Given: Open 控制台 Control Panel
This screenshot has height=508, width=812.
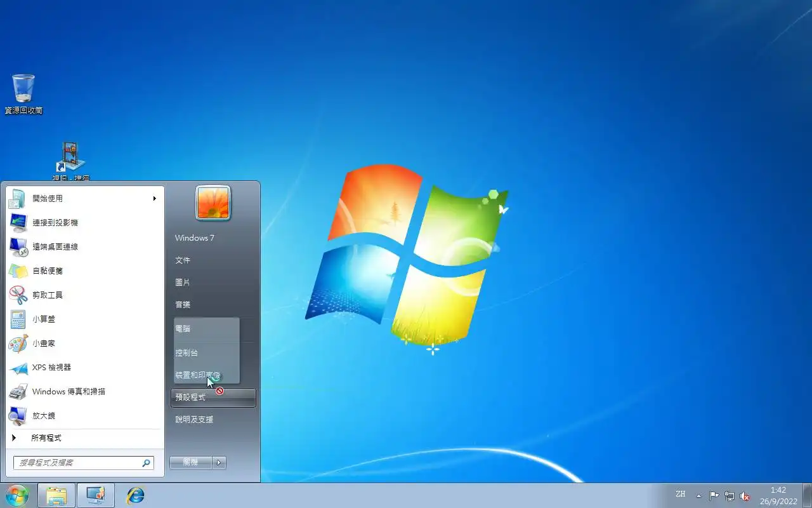Looking at the screenshot, I should [214, 353].
